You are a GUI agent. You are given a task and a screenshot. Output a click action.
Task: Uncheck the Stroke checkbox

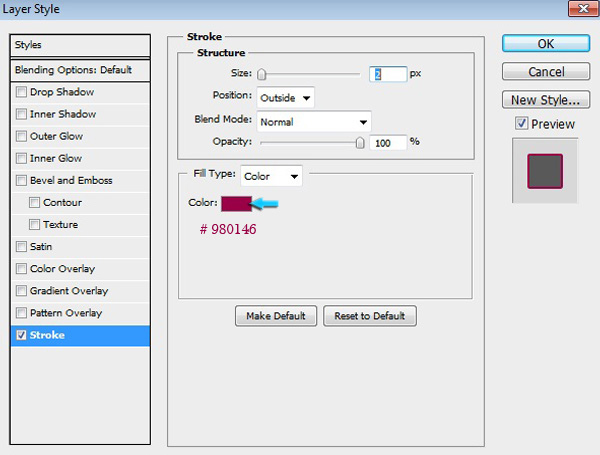22,336
